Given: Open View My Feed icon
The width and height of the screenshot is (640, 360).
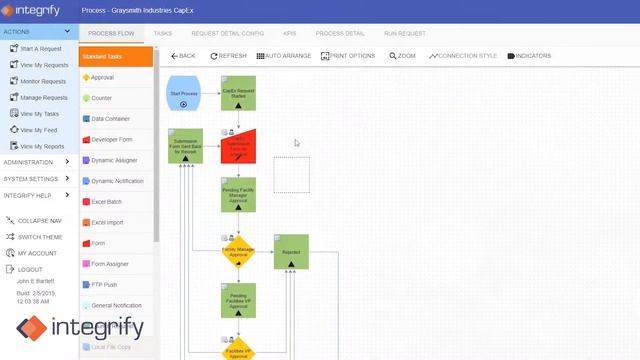Looking at the screenshot, I should point(14,129).
